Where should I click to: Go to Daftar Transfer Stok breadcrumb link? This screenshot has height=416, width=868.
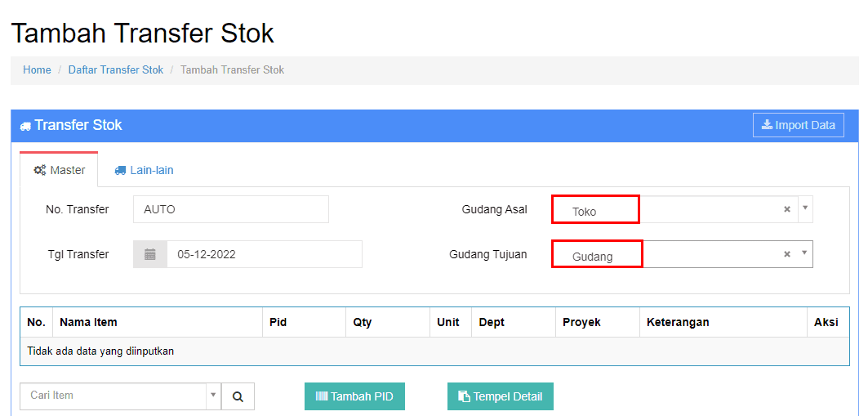coord(116,69)
